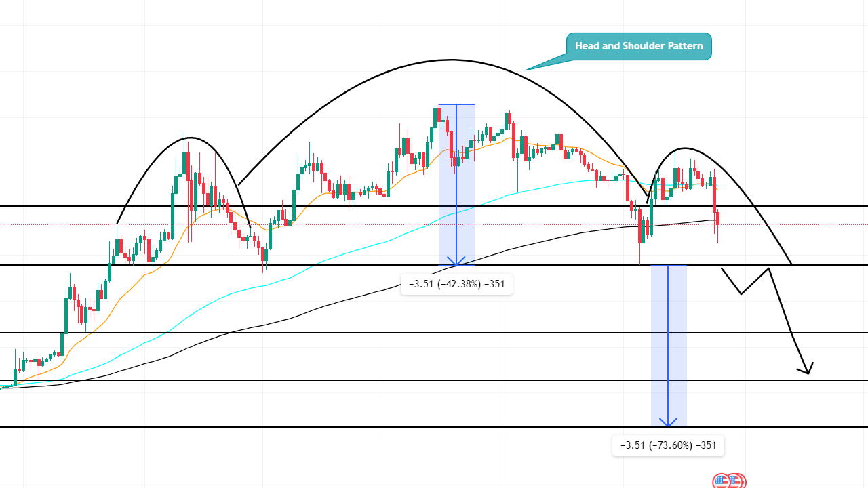
Task: Select the "Head and Shoulder Pattern" callout label
Action: click(x=639, y=47)
